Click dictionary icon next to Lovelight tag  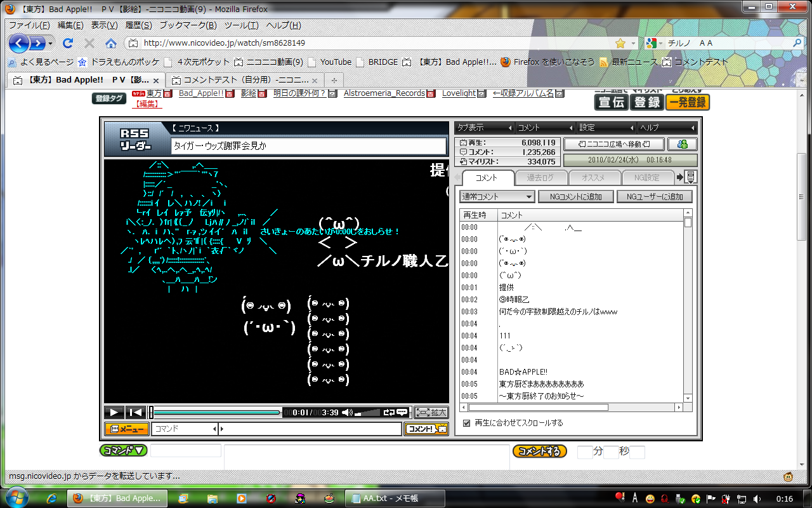point(481,93)
